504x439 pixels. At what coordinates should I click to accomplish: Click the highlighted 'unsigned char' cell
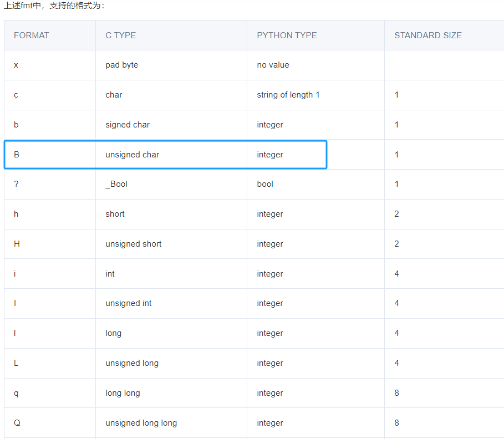point(133,155)
